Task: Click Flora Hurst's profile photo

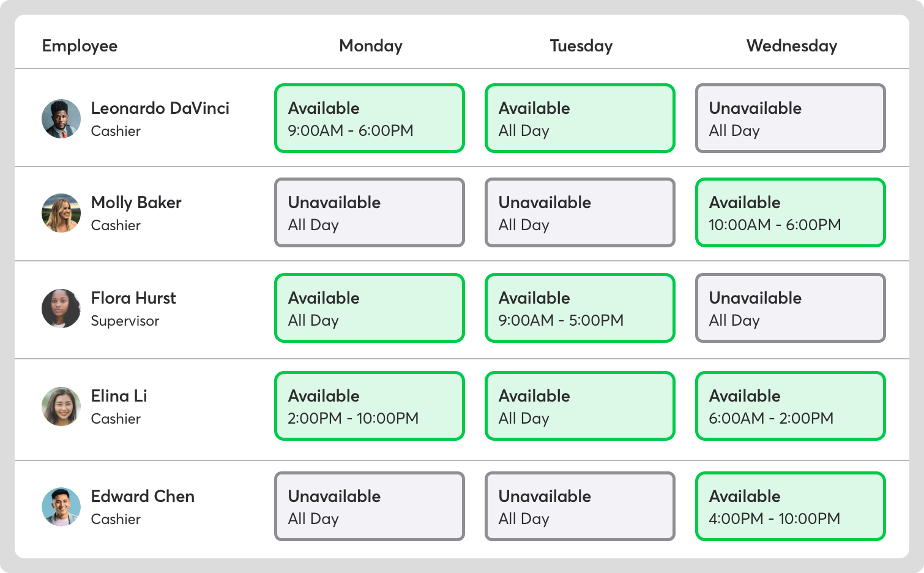Action: click(61, 309)
